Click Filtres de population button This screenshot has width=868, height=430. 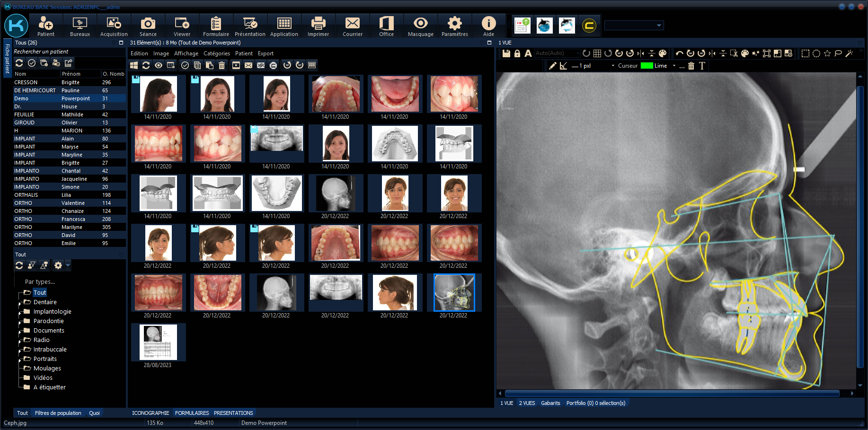[x=58, y=413]
